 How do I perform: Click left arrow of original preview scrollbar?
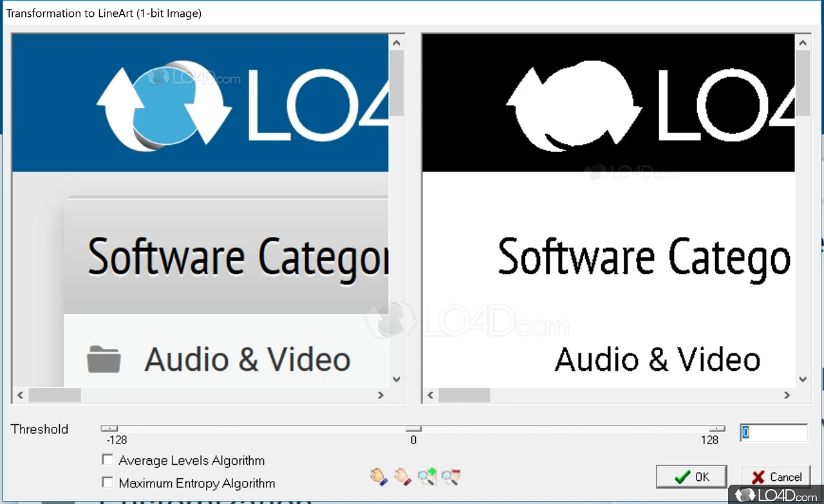pyautogui.click(x=20, y=395)
